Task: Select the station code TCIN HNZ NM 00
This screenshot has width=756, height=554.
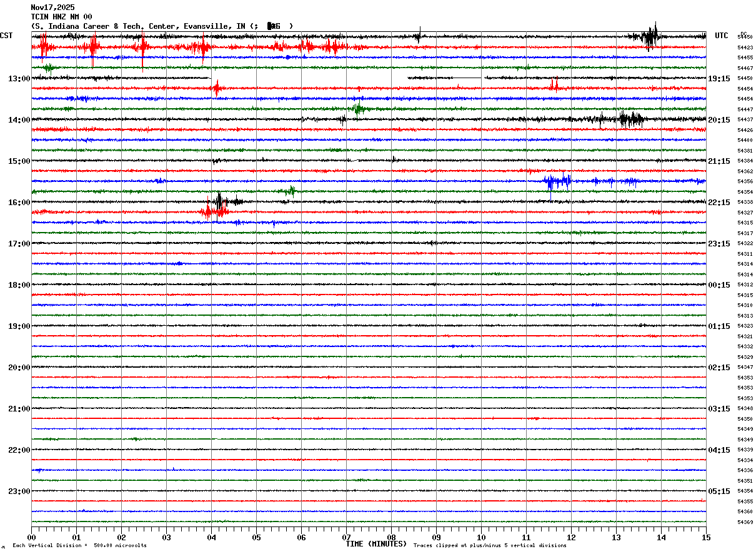Action: click(61, 17)
